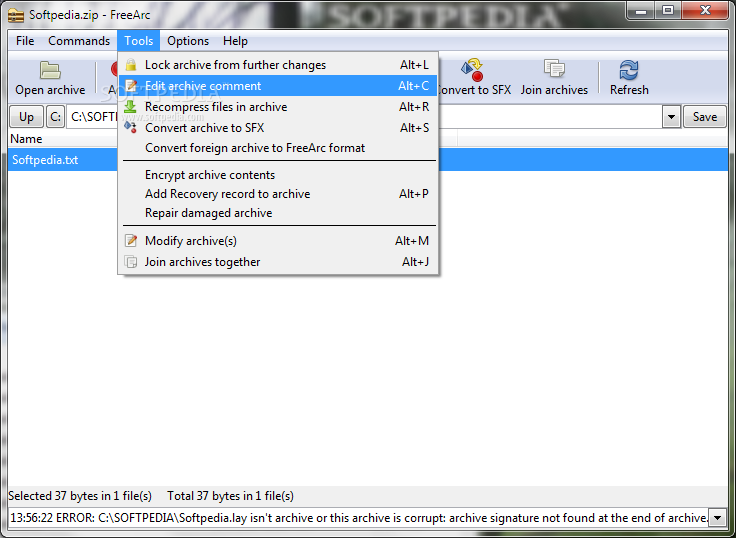Minimize the FreeArc window

pos(641,10)
